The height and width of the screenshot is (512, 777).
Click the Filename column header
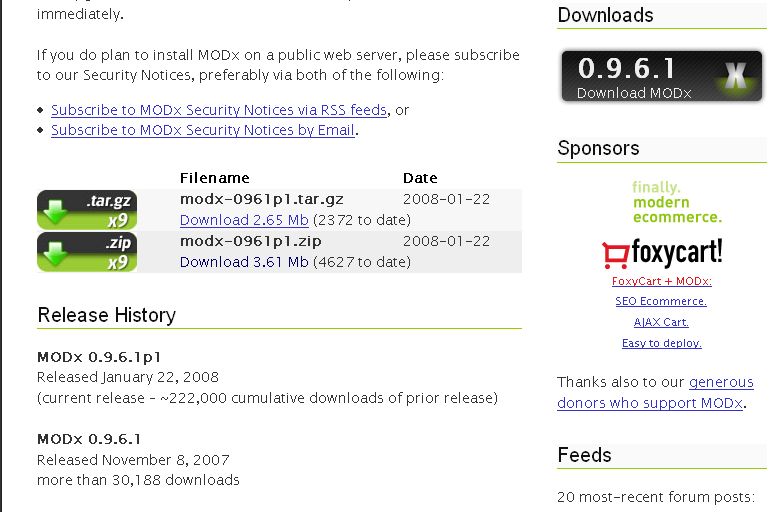point(215,178)
